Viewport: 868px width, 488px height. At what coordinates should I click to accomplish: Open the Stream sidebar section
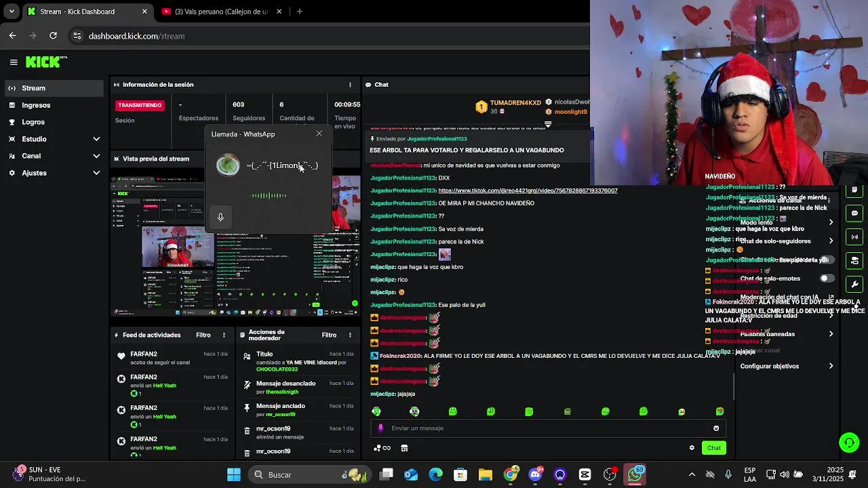pos(54,88)
